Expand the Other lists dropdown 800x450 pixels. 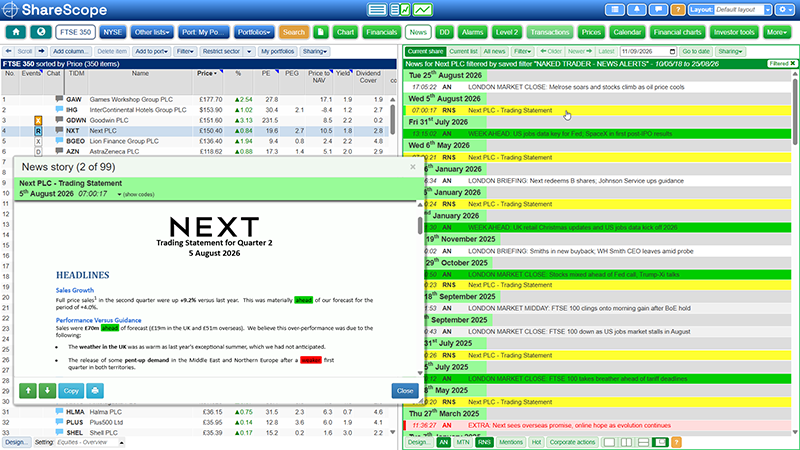tap(152, 32)
